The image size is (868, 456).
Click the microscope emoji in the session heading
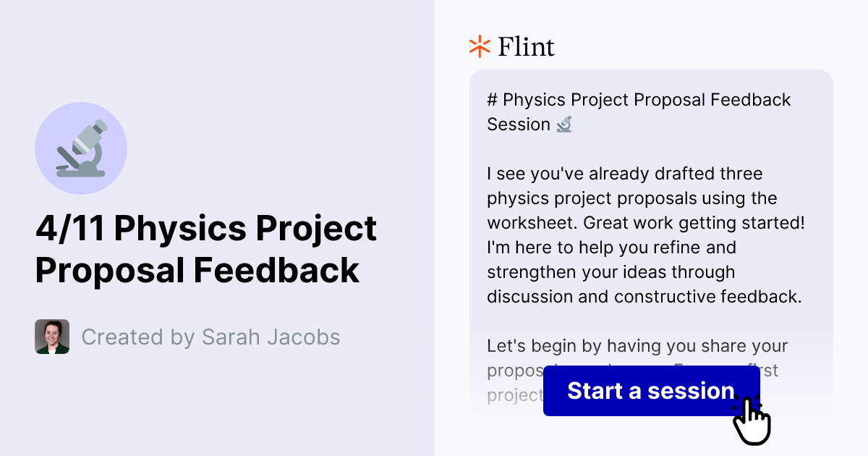(563, 124)
